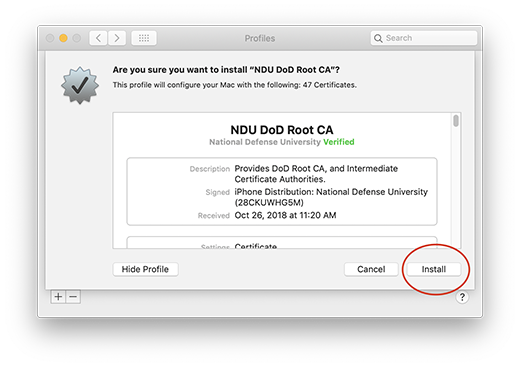This screenshot has width=520, height=367.
Task: Click the 47 Certificates summary line
Action: pos(234,85)
